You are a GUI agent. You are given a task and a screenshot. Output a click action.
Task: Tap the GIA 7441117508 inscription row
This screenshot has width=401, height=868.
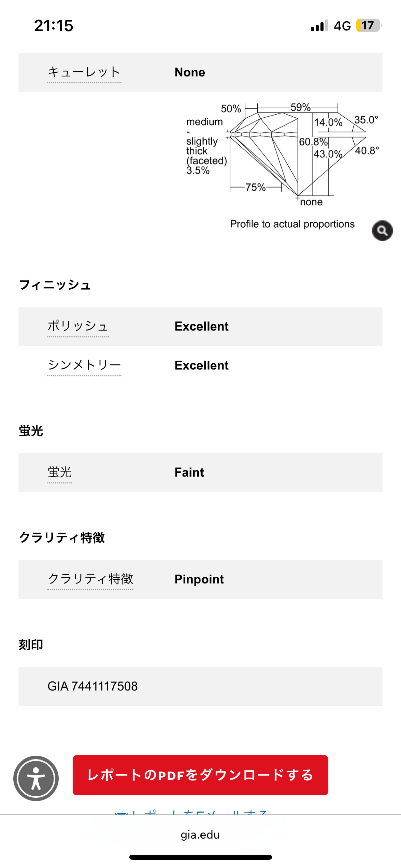coord(93,686)
